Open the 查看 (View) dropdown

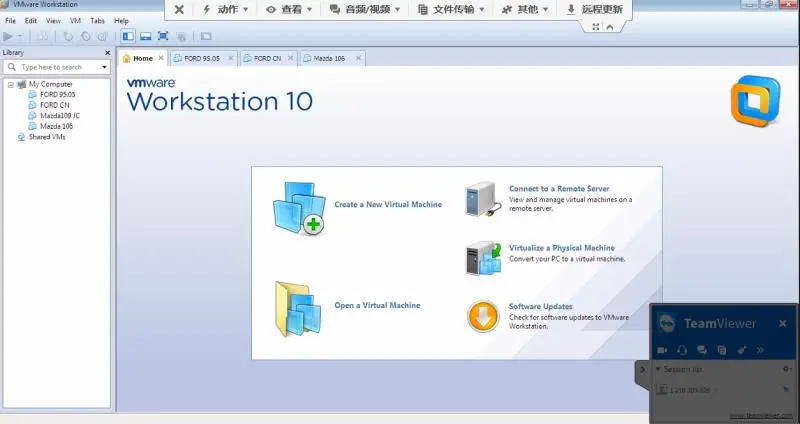click(x=289, y=9)
